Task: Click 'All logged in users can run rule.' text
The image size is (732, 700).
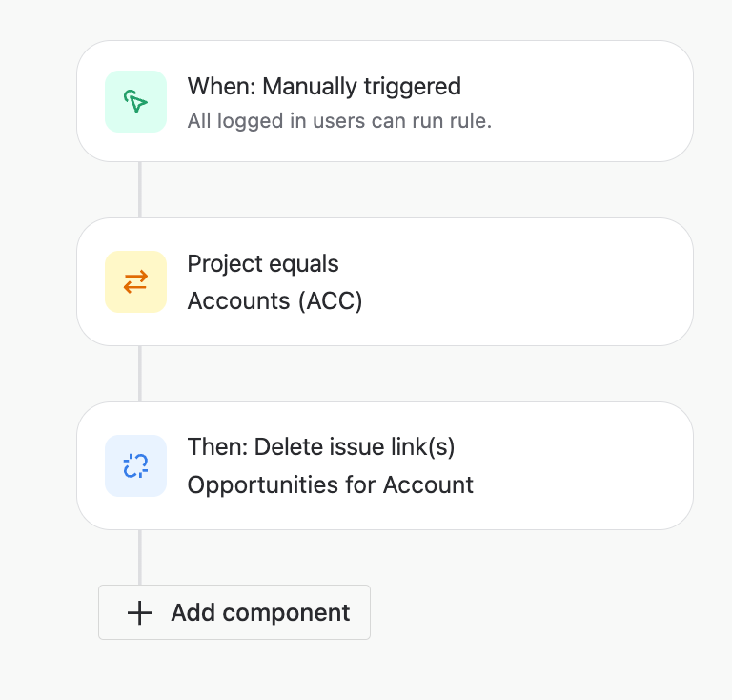Action: tap(339, 121)
